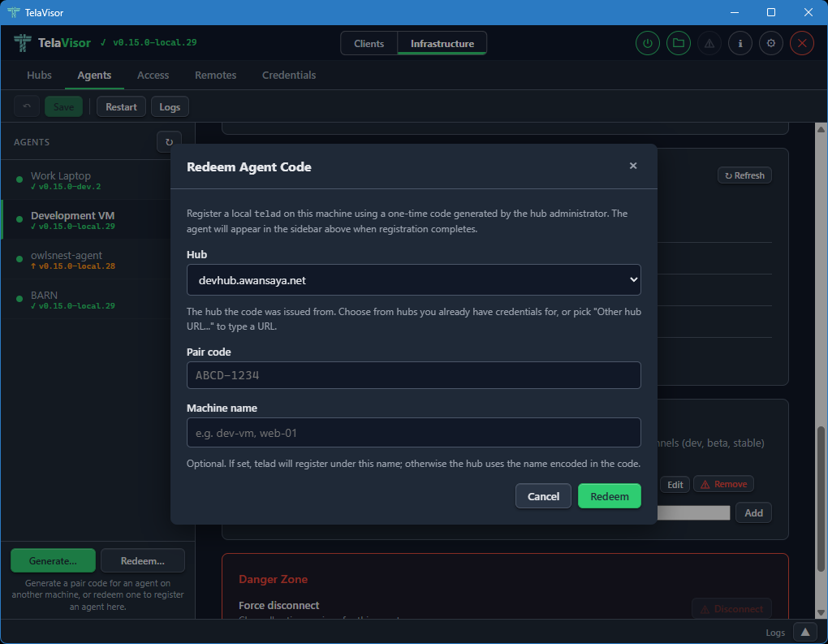Focus the Pair code input field
The image size is (828, 644).
point(413,375)
